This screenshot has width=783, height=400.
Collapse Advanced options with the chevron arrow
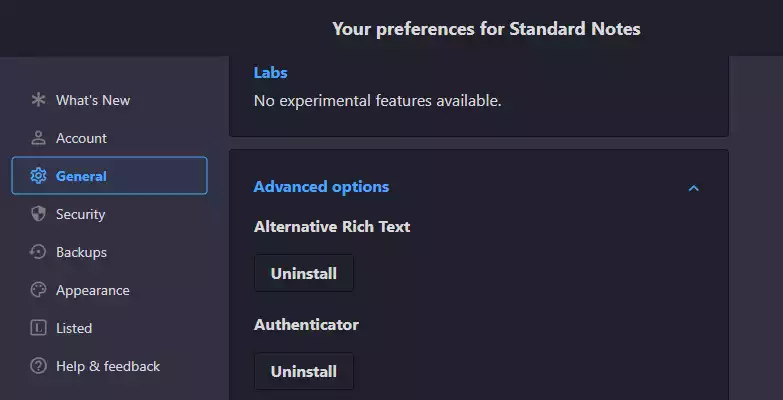694,188
